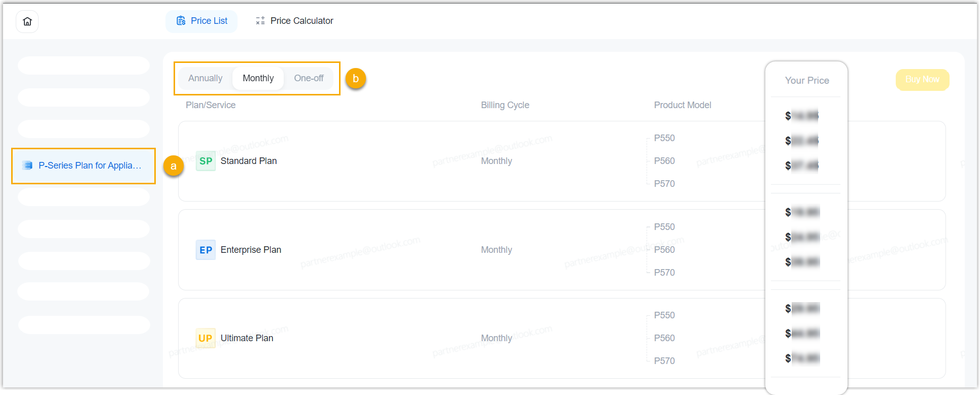Click P550 model under Standard Plan
The height and width of the screenshot is (395, 980).
pyautogui.click(x=664, y=138)
